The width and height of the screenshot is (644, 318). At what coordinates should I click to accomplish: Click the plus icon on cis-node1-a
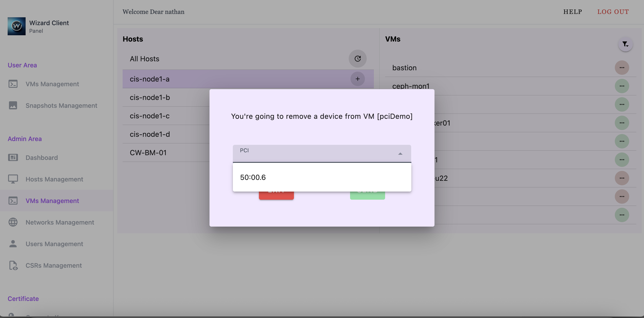point(357,79)
